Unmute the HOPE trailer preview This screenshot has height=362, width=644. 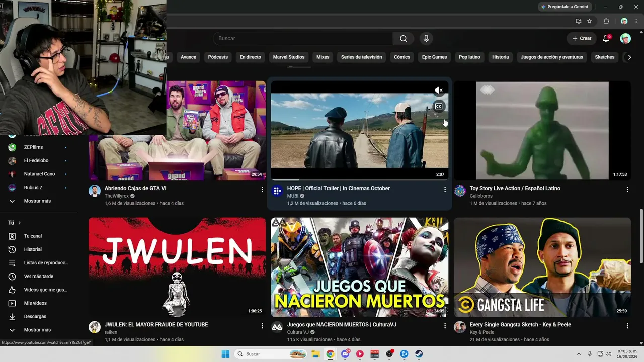click(439, 90)
